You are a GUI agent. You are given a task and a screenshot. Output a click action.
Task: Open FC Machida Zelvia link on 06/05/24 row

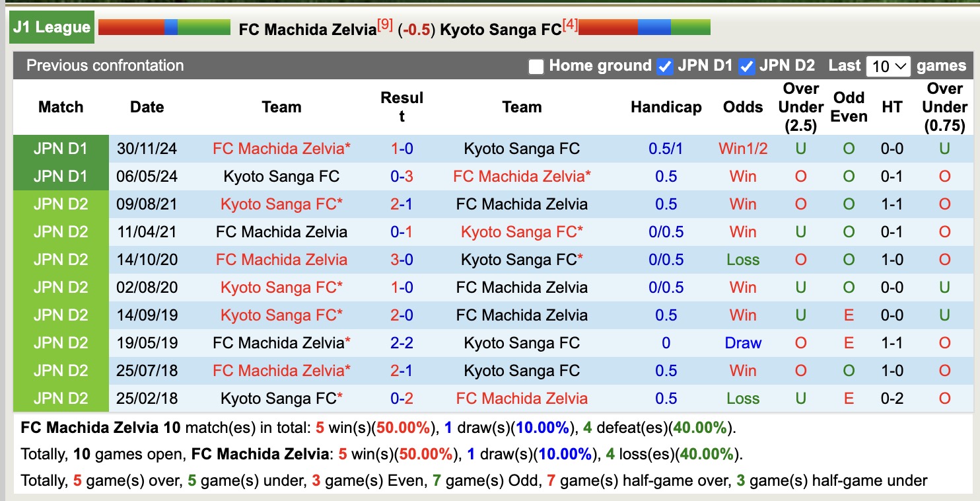coord(522,176)
